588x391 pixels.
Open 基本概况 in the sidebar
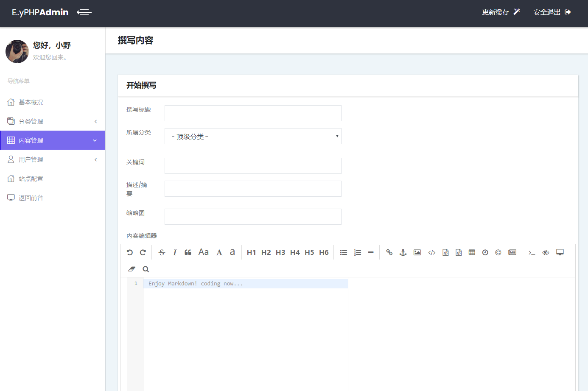click(x=53, y=102)
